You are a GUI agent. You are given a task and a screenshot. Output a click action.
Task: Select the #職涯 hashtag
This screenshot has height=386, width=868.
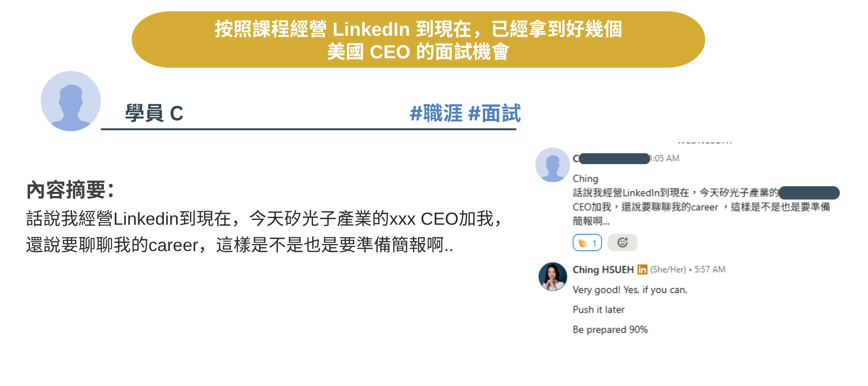coord(436,113)
